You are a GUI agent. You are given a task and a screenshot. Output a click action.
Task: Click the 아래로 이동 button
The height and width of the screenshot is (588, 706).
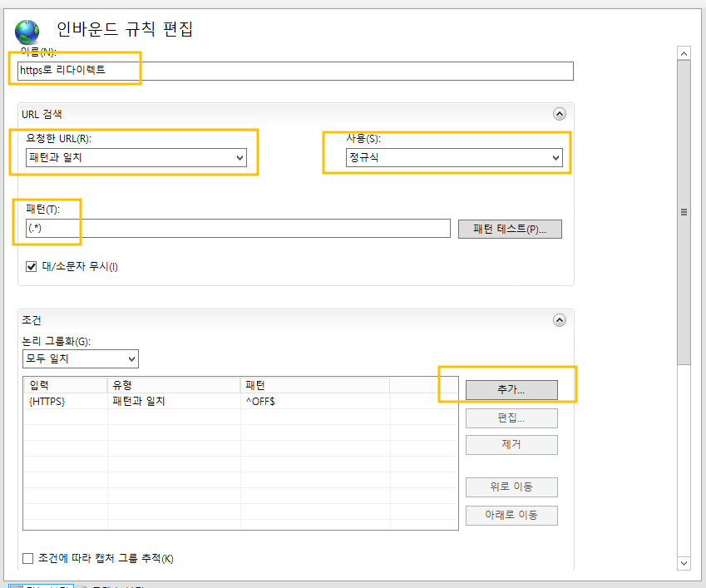[511, 515]
